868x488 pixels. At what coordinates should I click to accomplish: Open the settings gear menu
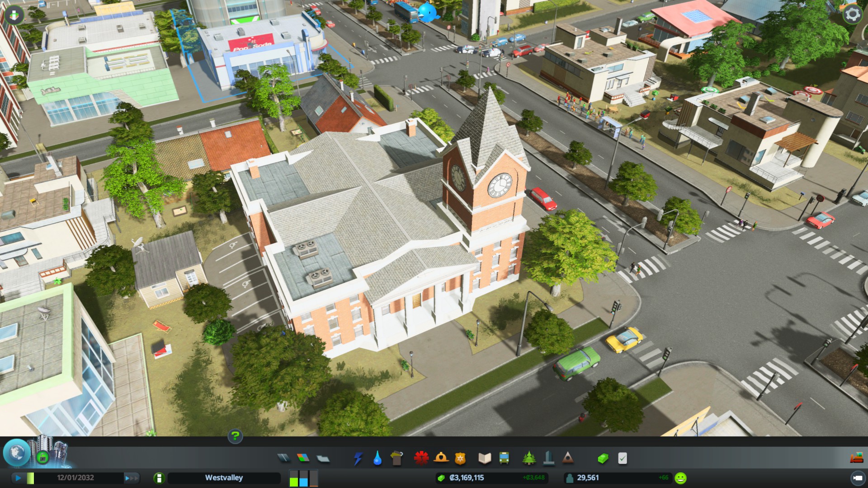click(853, 14)
